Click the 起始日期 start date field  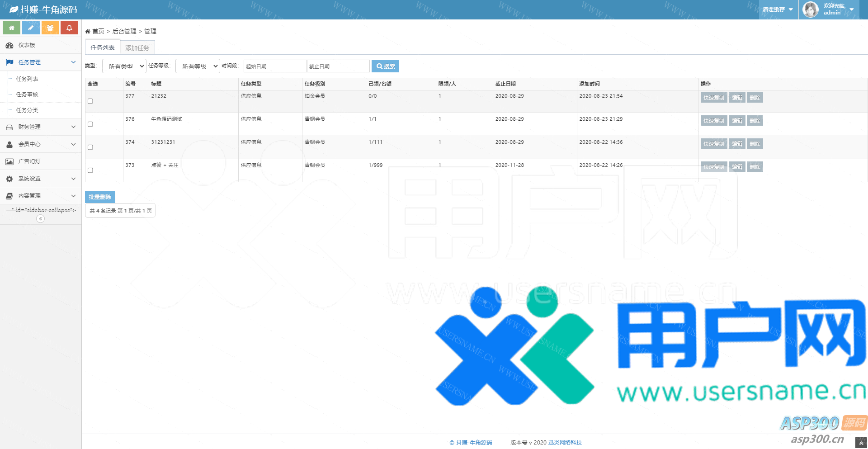click(275, 66)
